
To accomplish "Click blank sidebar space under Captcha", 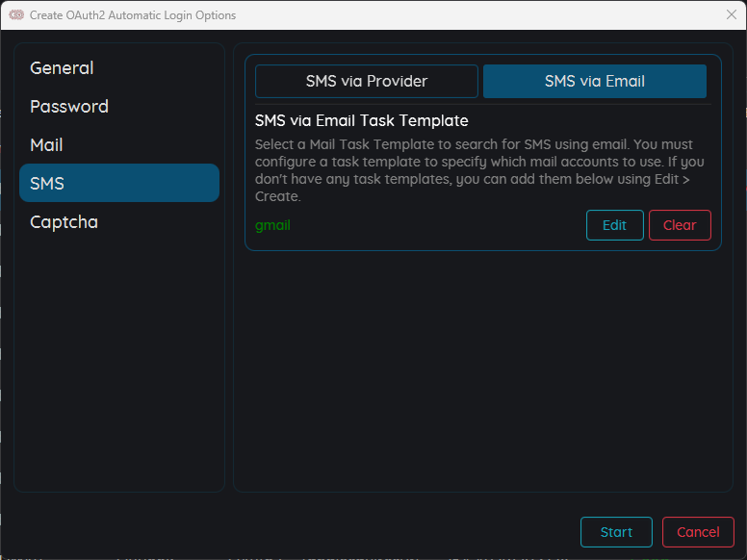I will [119, 366].
